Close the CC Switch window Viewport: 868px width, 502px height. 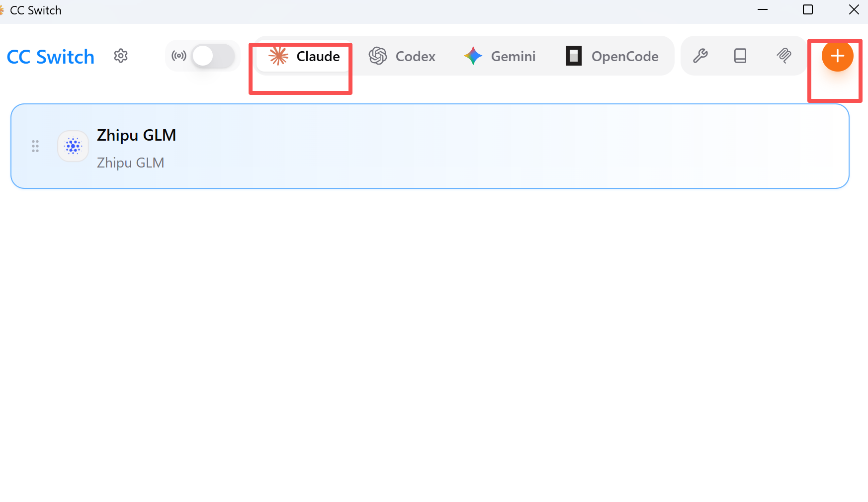coord(854,10)
